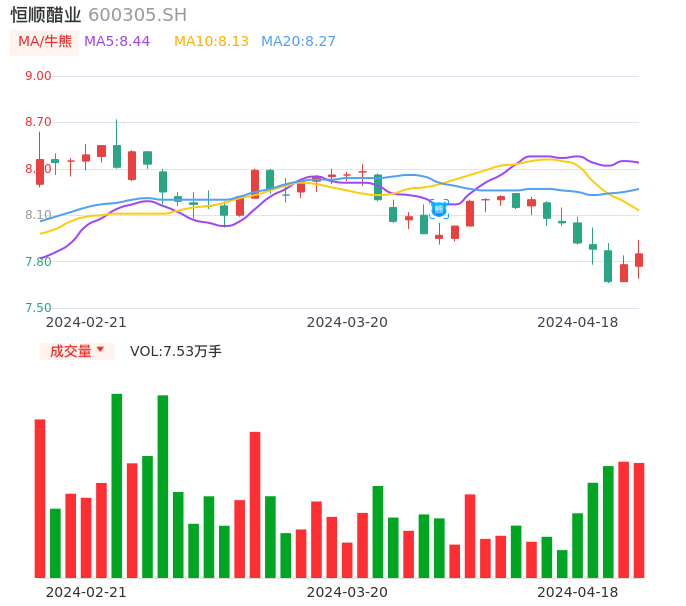This screenshot has height=606, width=686.
Task: Click the 9.00 price axis label
Action: pos(38,76)
